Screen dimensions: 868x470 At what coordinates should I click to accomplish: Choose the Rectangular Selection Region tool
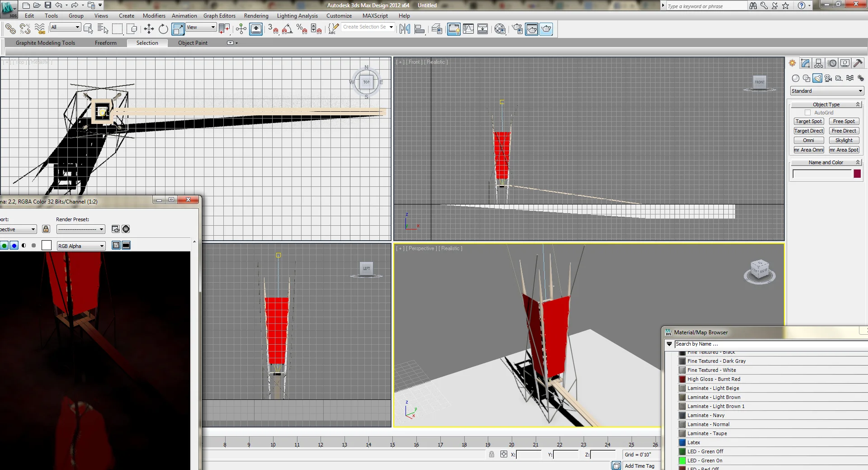click(x=118, y=29)
